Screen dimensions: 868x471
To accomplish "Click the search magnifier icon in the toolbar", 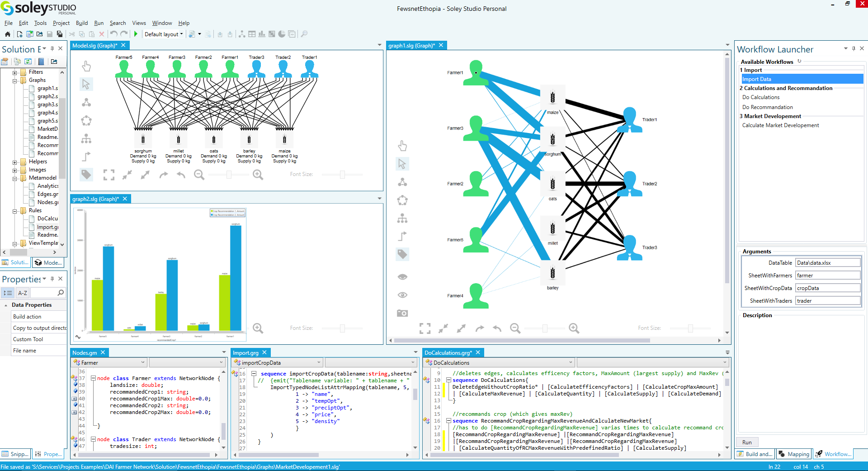I will [x=304, y=34].
